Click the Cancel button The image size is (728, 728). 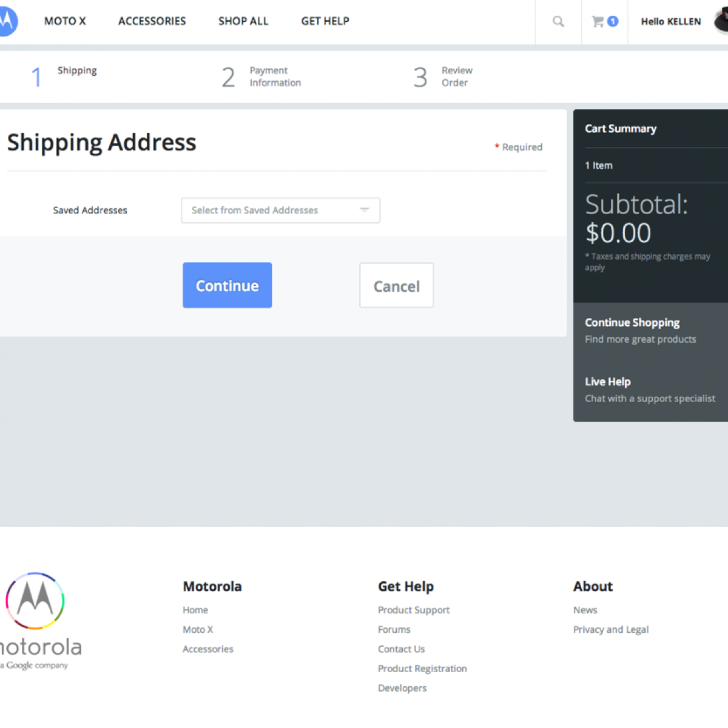click(396, 285)
